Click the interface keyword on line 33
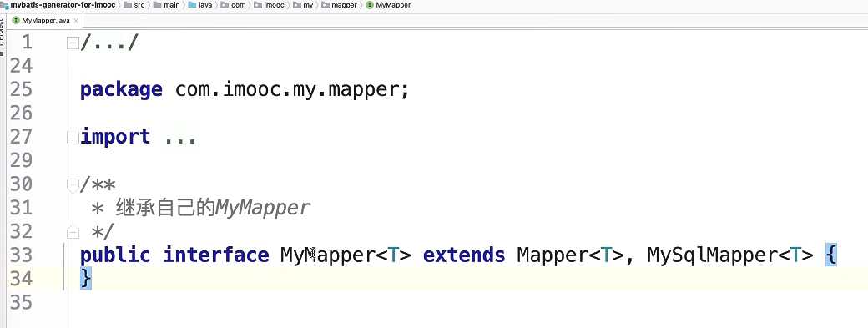The width and height of the screenshot is (868, 328). [x=216, y=255]
